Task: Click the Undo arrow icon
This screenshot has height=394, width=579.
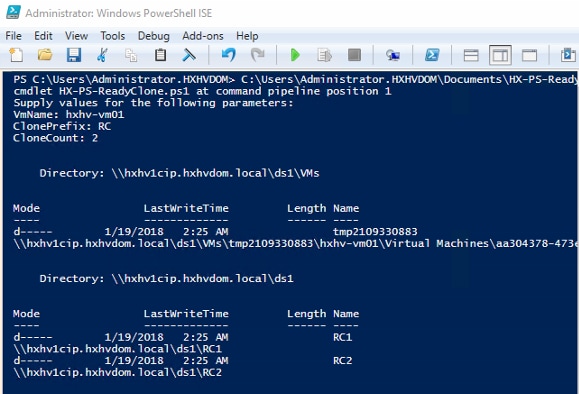Action: pos(229,55)
